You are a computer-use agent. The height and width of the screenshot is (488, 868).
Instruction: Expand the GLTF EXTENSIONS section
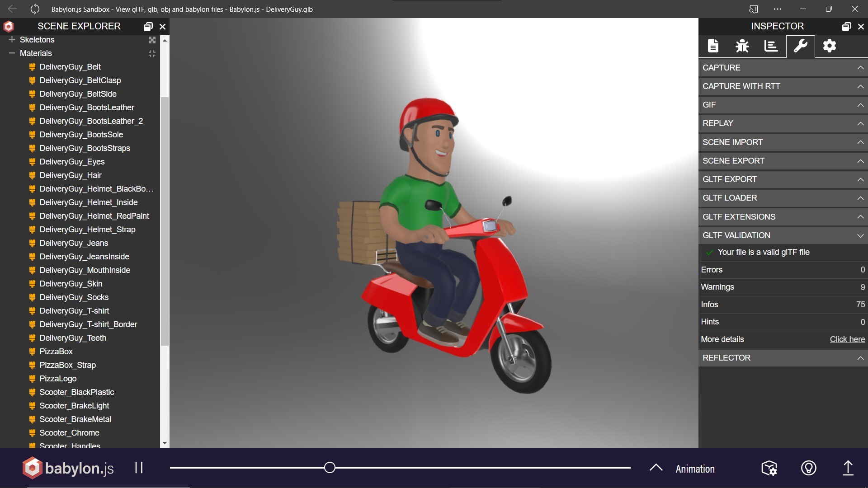click(783, 217)
